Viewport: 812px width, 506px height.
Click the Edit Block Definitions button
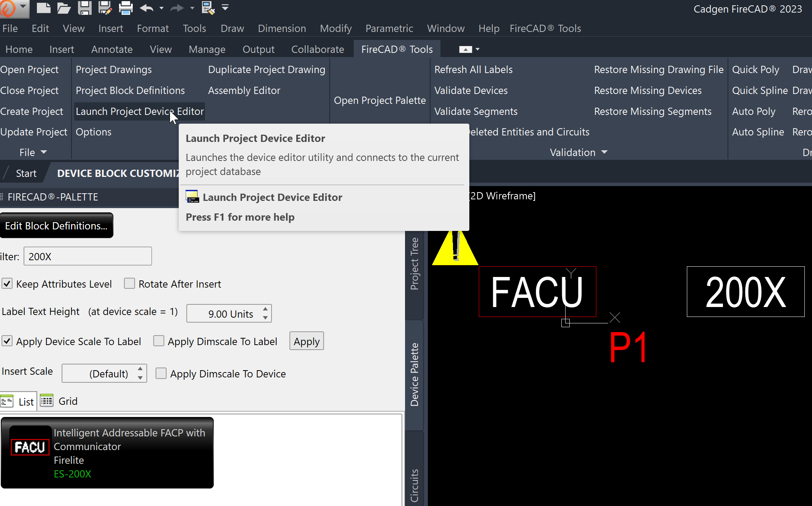[56, 226]
